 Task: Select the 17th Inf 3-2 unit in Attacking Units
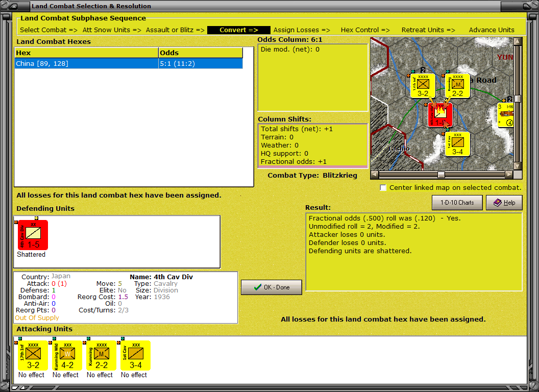coord(33,356)
